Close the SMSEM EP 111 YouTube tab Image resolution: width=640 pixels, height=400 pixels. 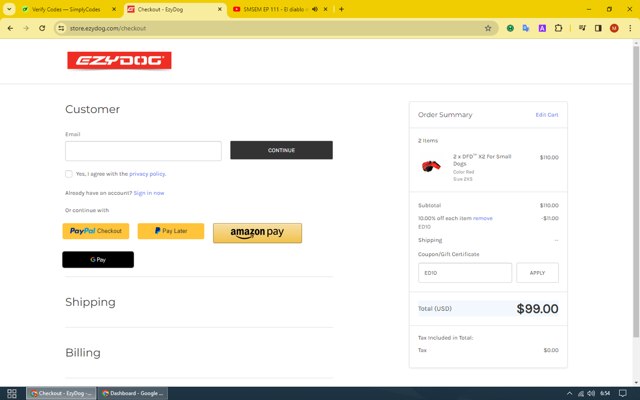[325, 9]
